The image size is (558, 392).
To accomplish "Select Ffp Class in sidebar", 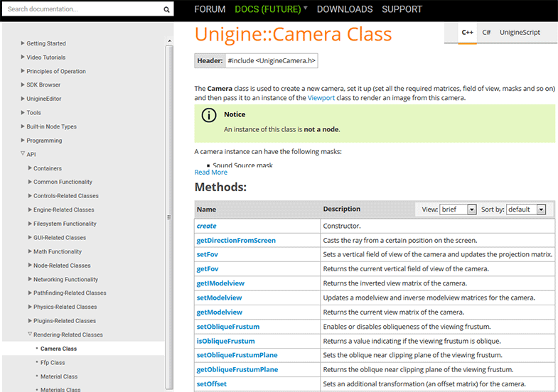I will 53,362.
